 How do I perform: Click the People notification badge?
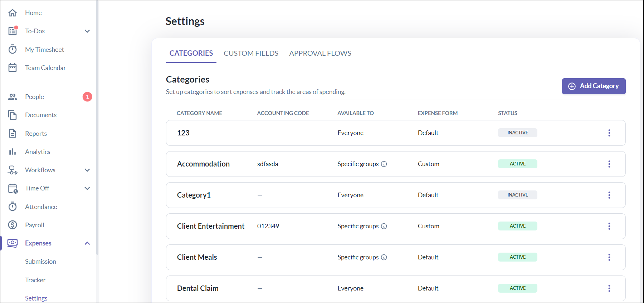87,97
